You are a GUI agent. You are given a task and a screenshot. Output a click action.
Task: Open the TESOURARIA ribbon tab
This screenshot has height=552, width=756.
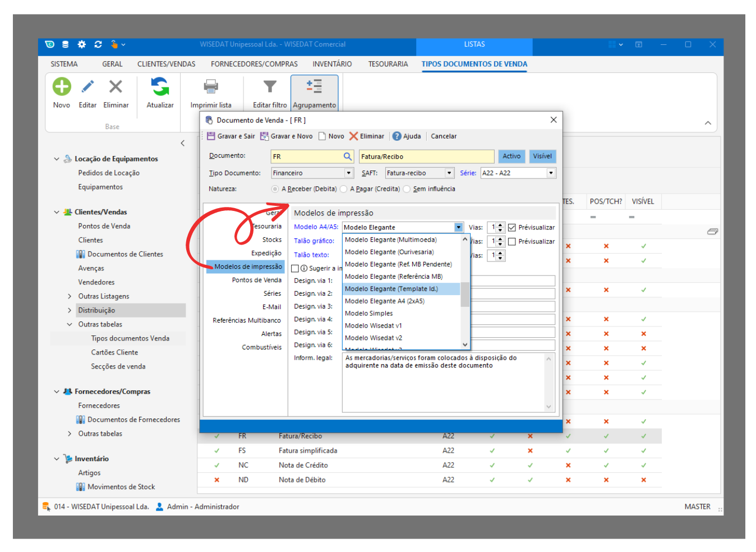pyautogui.click(x=388, y=64)
